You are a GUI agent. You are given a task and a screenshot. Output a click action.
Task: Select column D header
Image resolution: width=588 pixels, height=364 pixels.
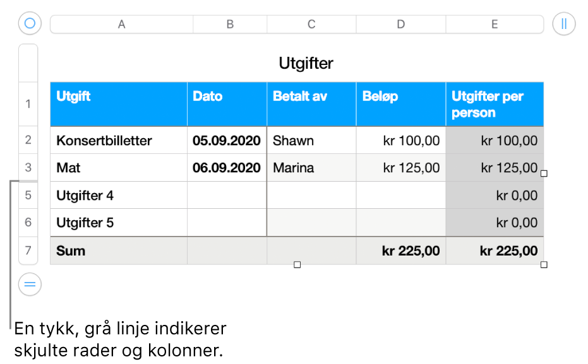pos(400,24)
